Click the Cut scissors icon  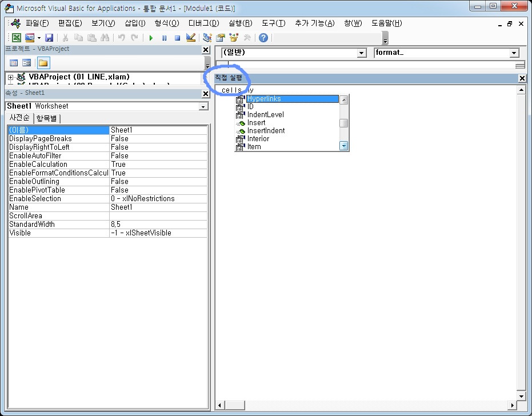(x=65, y=38)
